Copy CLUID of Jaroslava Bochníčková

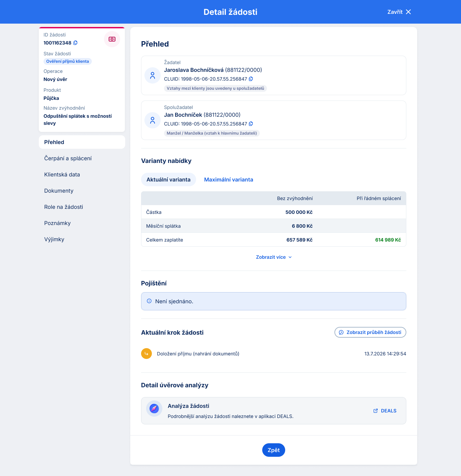pyautogui.click(x=251, y=79)
